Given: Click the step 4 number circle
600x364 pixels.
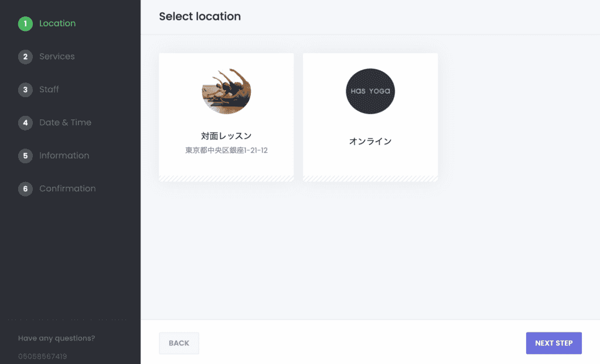Looking at the screenshot, I should point(25,123).
